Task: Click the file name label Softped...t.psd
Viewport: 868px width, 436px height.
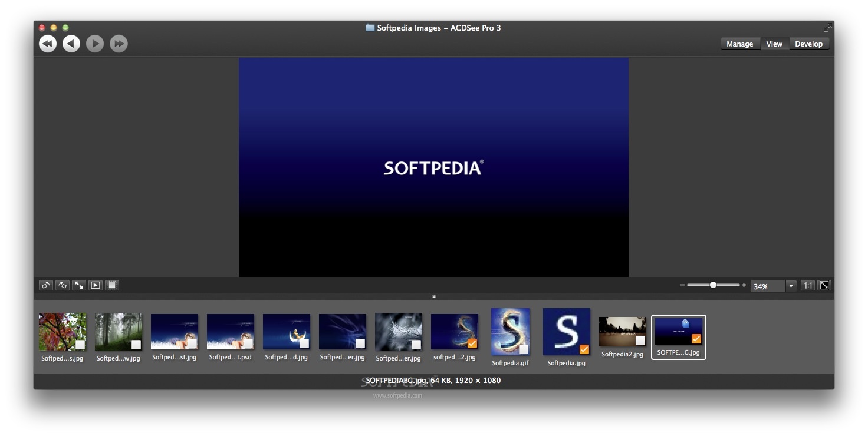Action: [231, 357]
